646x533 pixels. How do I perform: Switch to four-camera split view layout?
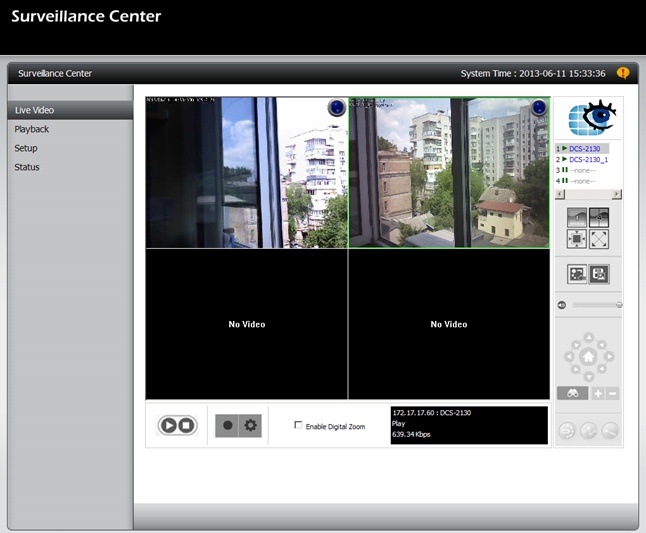(x=599, y=217)
